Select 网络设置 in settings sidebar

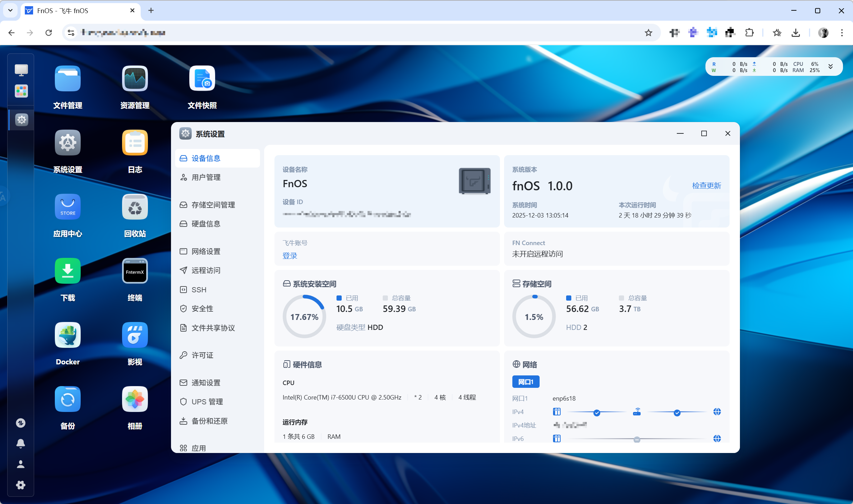206,251
